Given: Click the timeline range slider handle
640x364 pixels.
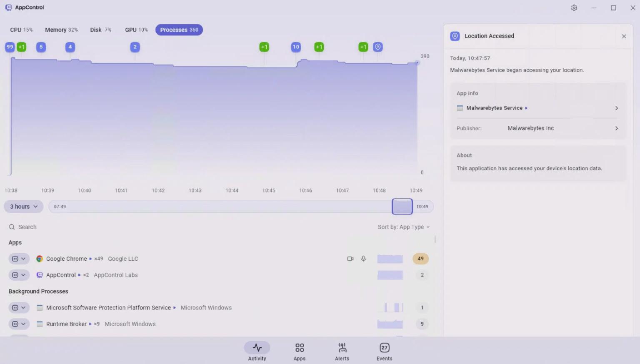Looking at the screenshot, I should click(402, 207).
